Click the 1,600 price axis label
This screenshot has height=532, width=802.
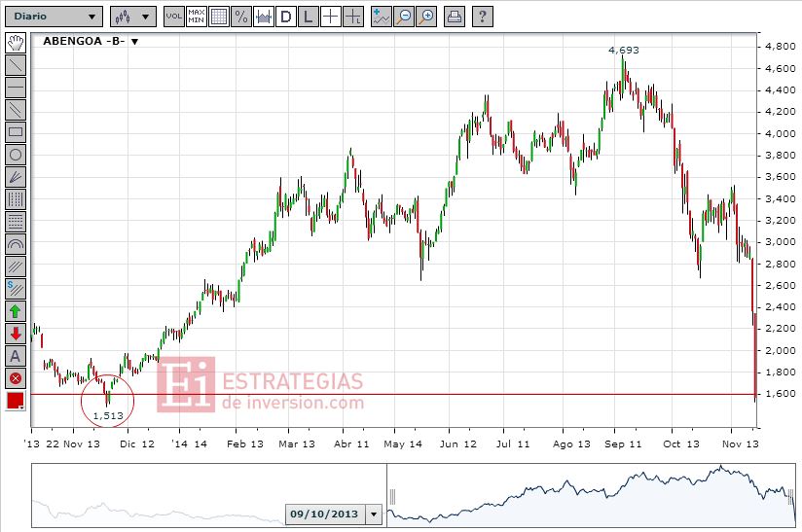(780, 394)
